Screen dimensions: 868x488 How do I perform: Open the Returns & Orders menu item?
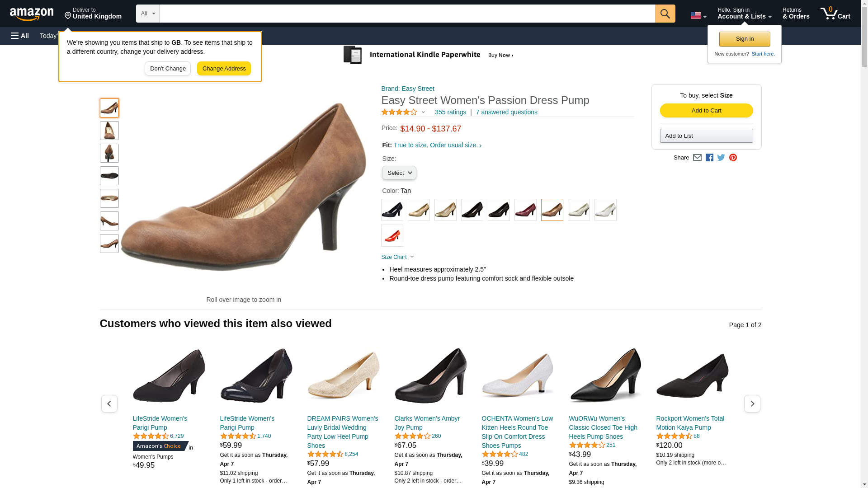pyautogui.click(x=796, y=14)
